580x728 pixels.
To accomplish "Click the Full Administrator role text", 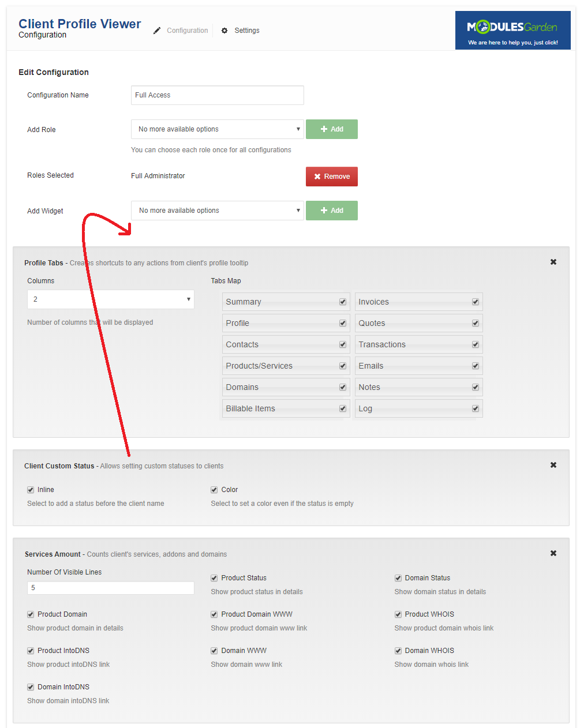I will [158, 176].
